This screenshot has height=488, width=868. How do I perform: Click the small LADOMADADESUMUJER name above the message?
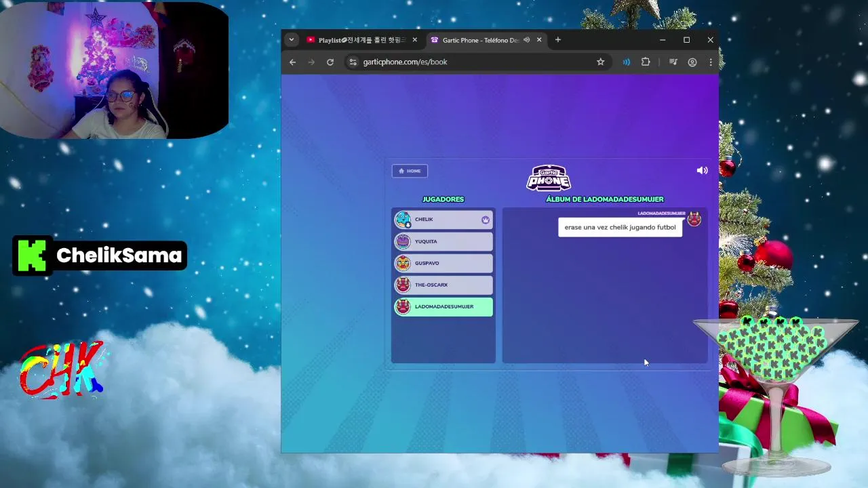661,213
